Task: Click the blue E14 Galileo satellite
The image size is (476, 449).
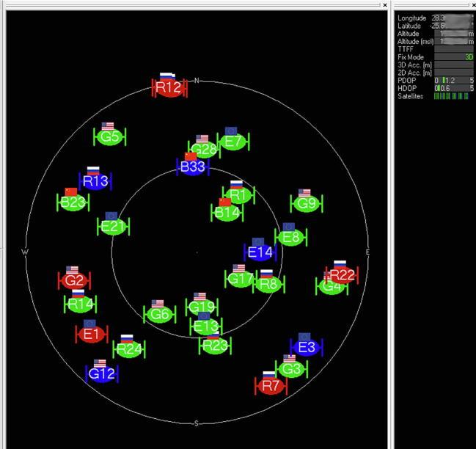Action: coord(260,252)
